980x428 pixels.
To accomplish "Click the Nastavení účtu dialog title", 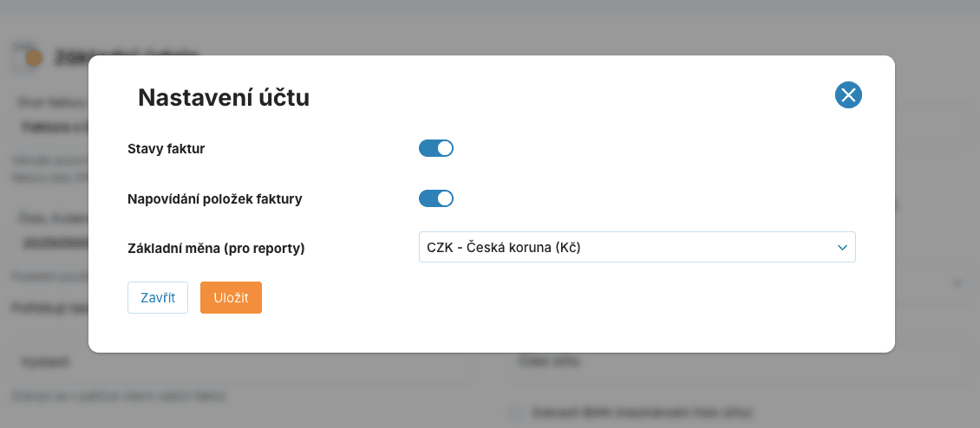I will click(224, 98).
